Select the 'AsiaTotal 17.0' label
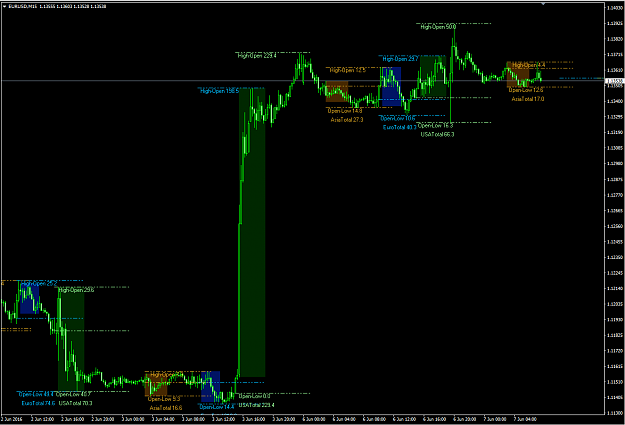Screen dimensions: 625x425 tap(528, 99)
